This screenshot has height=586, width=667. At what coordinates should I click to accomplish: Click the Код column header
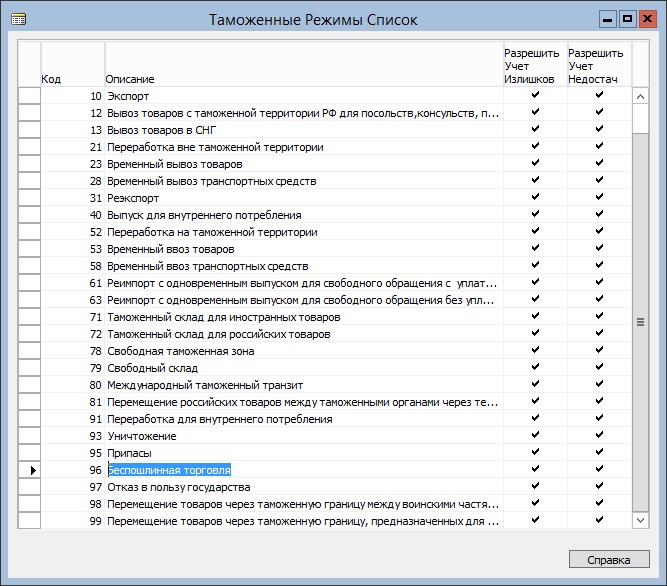(x=73, y=64)
